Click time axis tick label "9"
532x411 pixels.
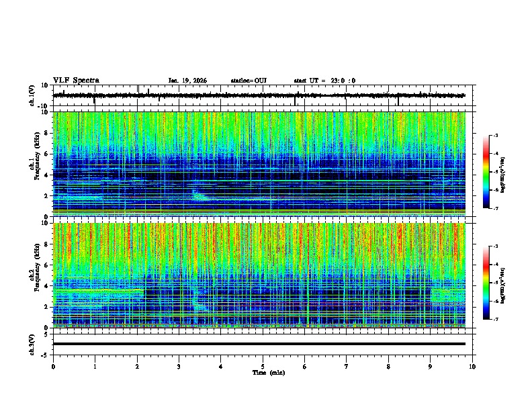pyautogui.click(x=430, y=367)
